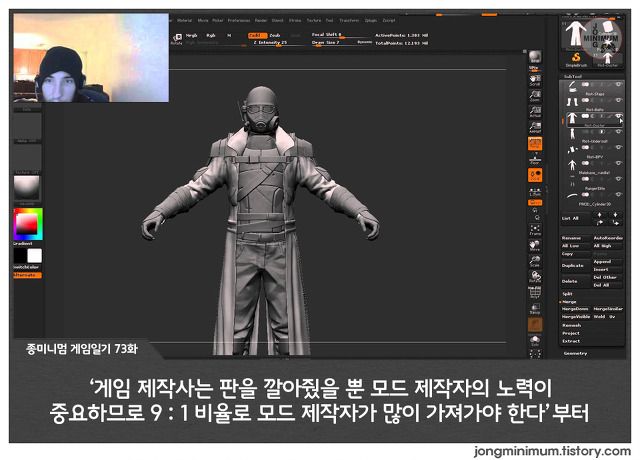The width and height of the screenshot is (640, 460).
Task: Select the BPR render icon
Action: (535, 57)
